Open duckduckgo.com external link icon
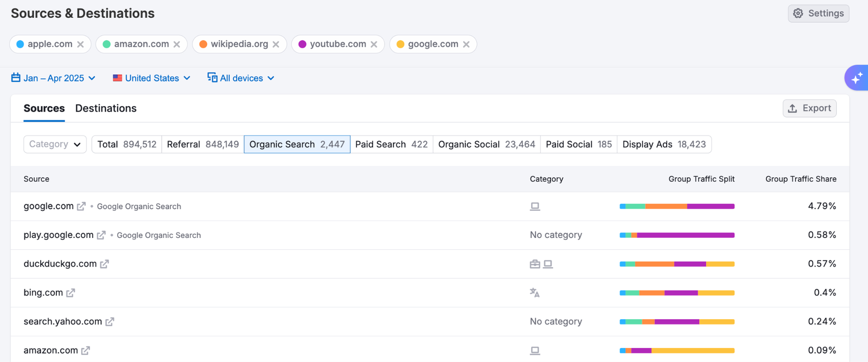868x362 pixels. (105, 264)
